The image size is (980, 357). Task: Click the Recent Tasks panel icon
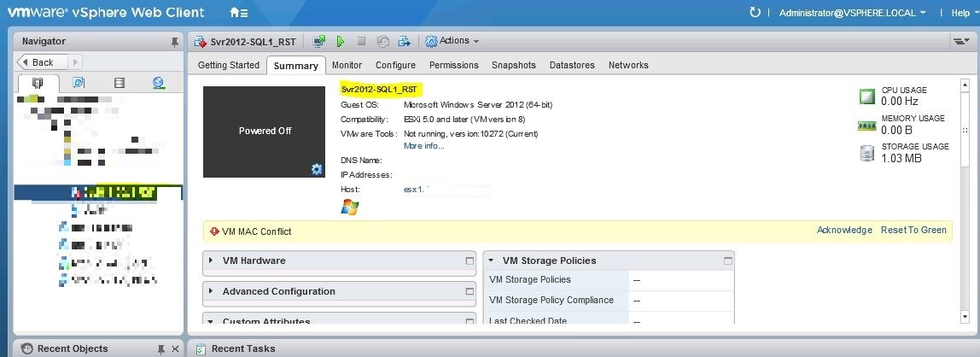(200, 348)
